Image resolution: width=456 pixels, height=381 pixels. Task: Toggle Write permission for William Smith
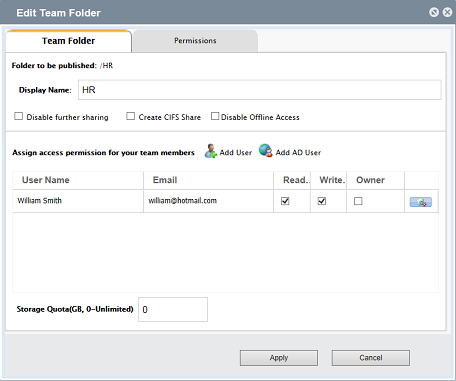coord(322,201)
